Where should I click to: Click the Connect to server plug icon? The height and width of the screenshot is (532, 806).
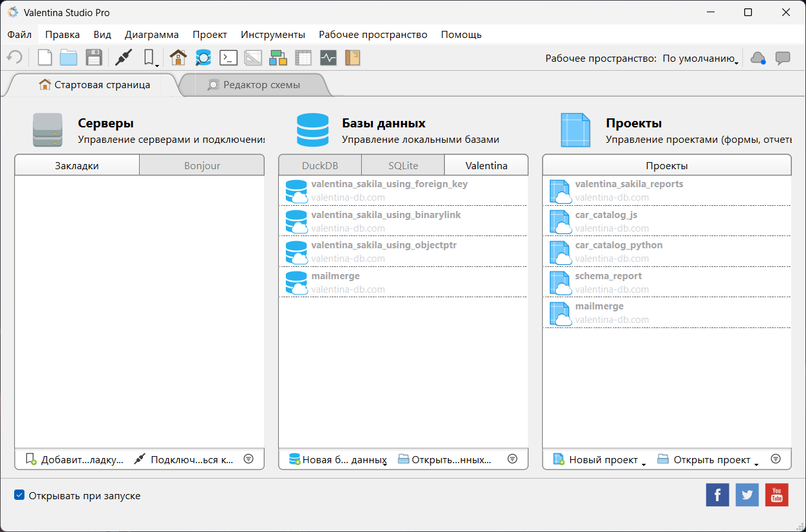click(x=123, y=58)
